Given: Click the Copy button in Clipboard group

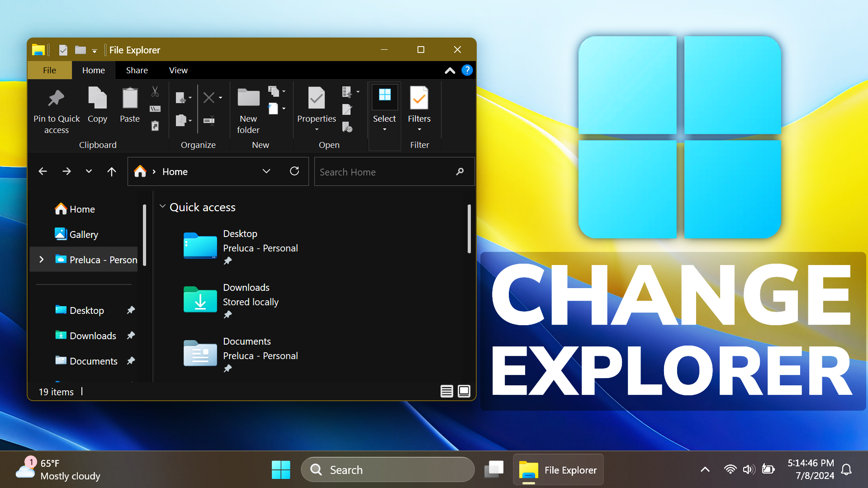Looking at the screenshot, I should (97, 105).
